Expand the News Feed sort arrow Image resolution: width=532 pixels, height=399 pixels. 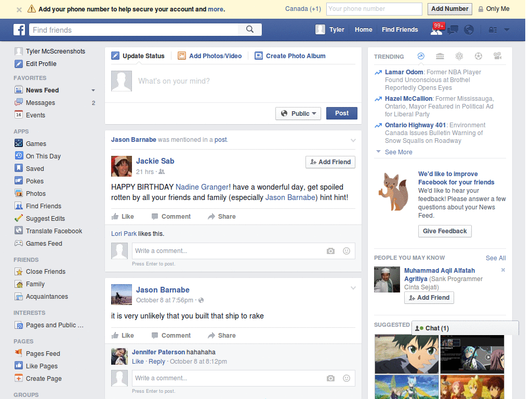tap(93, 90)
